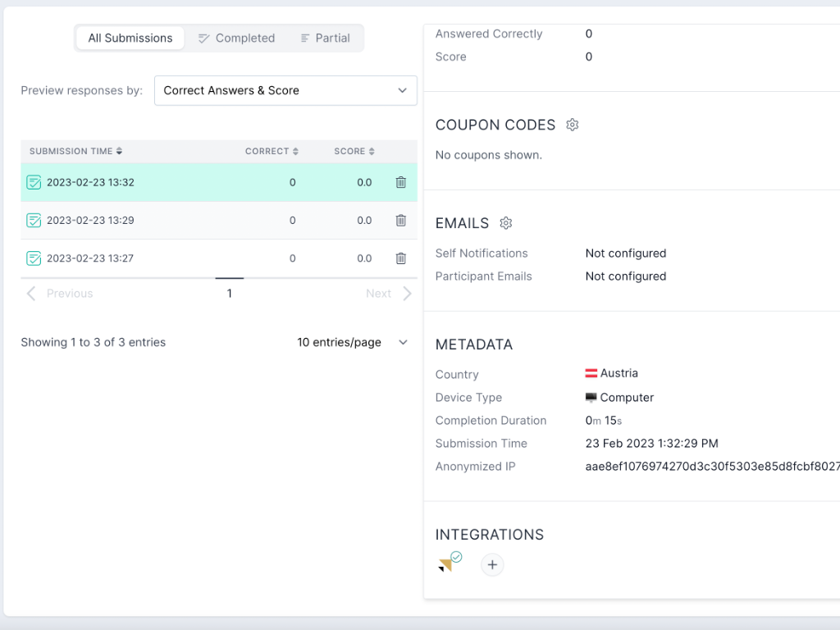Delete the 13:32 submission with trash icon

click(400, 182)
